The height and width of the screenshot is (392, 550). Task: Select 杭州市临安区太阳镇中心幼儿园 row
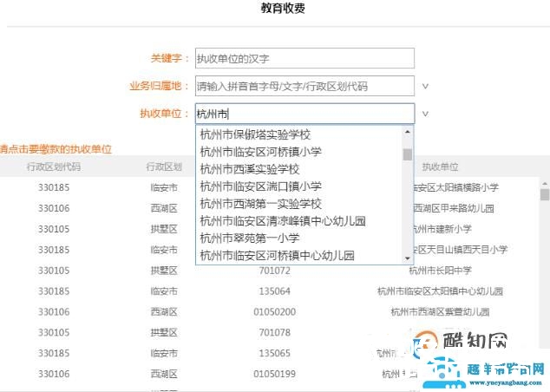[440, 291]
